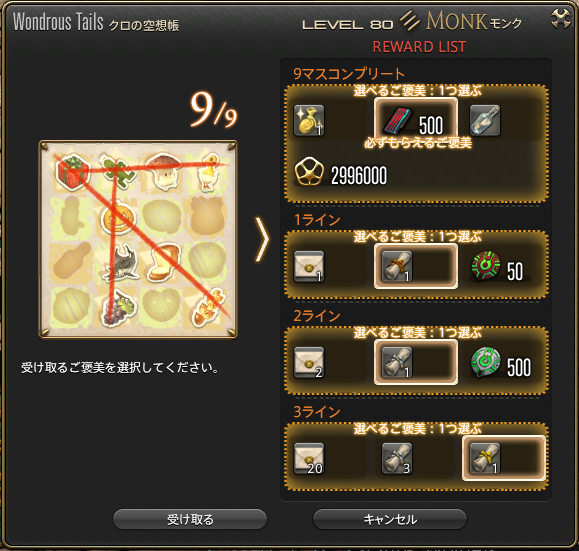Screen dimensions: 579x551
Task: Choose the red cards 500 reward
Action: (416, 120)
